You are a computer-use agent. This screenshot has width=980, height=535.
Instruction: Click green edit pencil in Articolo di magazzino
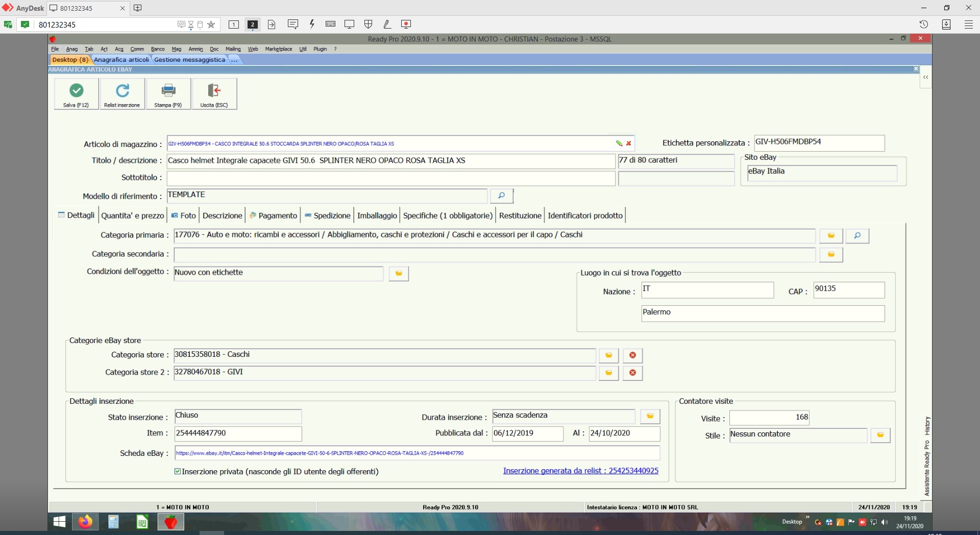619,143
